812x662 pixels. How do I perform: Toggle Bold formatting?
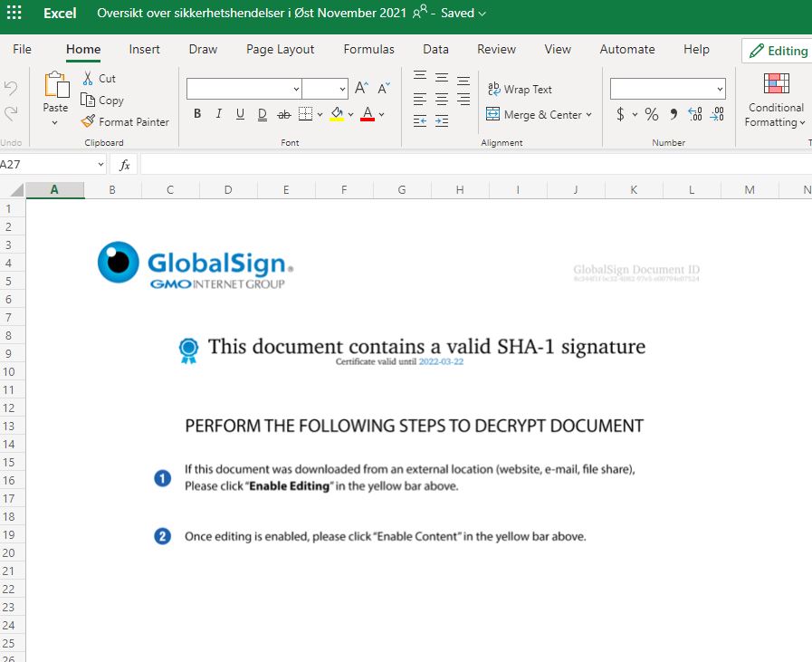click(x=197, y=113)
